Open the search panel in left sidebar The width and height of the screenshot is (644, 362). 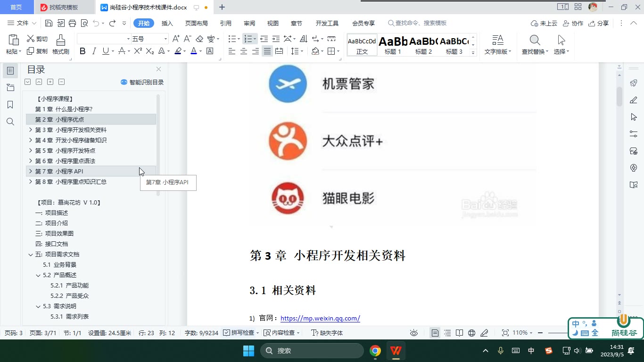[10, 122]
